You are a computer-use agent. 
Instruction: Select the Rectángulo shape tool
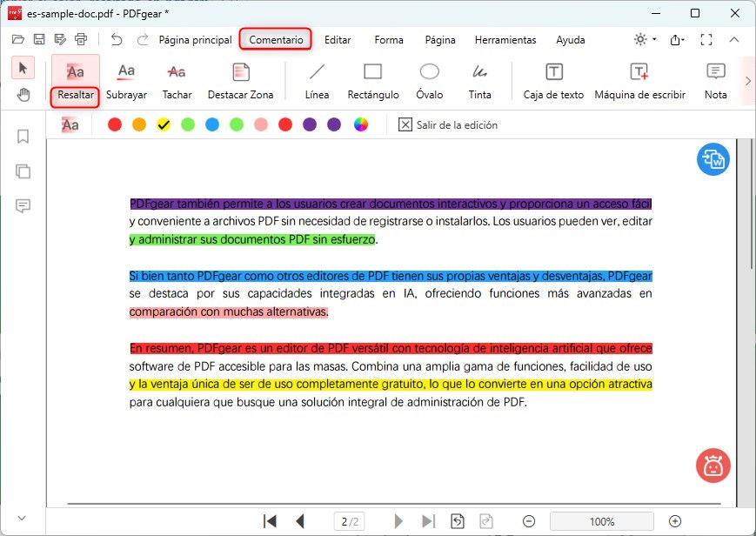(372, 80)
